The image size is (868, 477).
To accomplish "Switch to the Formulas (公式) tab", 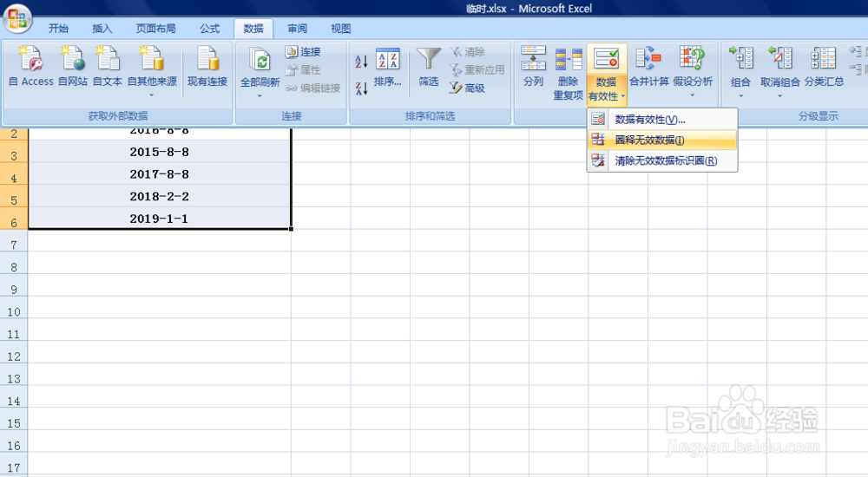I will [209, 29].
